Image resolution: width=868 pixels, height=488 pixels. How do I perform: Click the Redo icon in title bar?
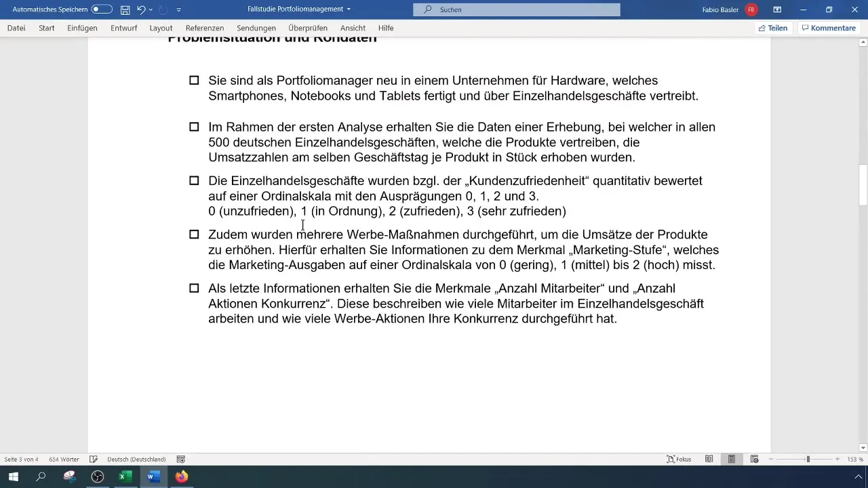[163, 9]
